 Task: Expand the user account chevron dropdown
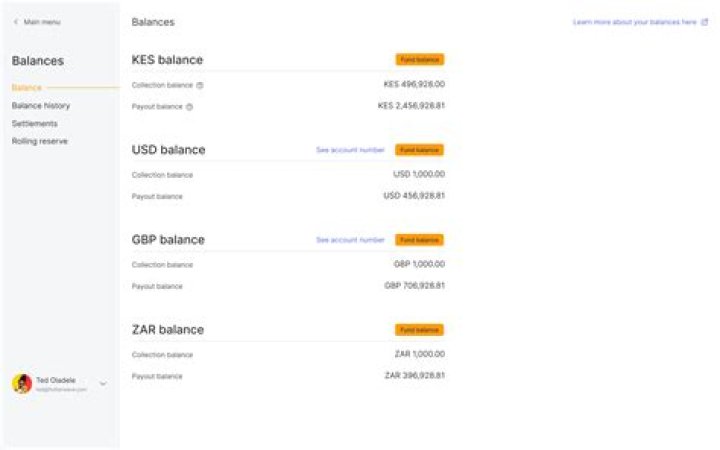(x=103, y=384)
